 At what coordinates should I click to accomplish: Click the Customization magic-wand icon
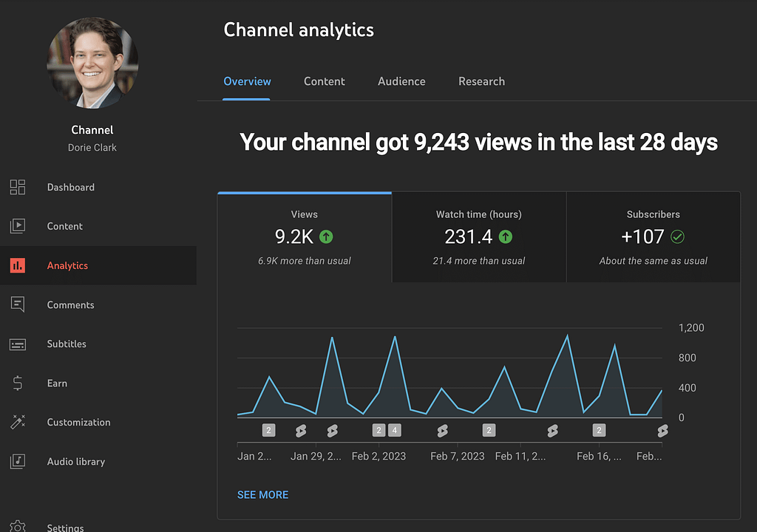pos(18,422)
